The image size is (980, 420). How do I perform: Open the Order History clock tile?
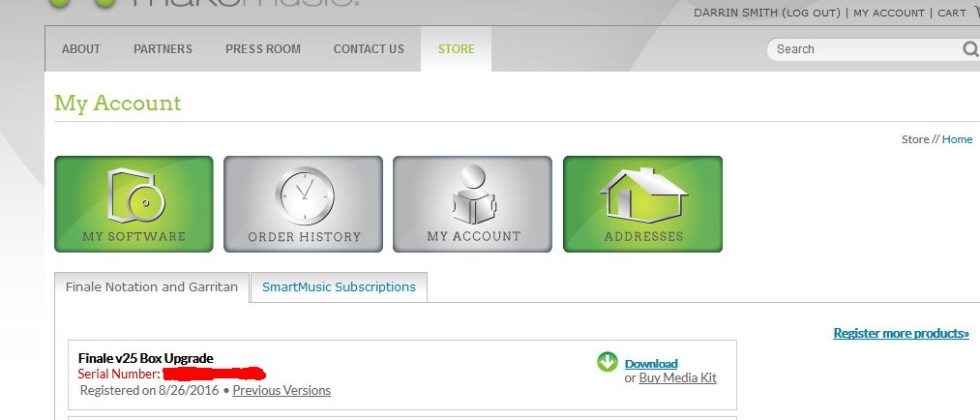[303, 204]
